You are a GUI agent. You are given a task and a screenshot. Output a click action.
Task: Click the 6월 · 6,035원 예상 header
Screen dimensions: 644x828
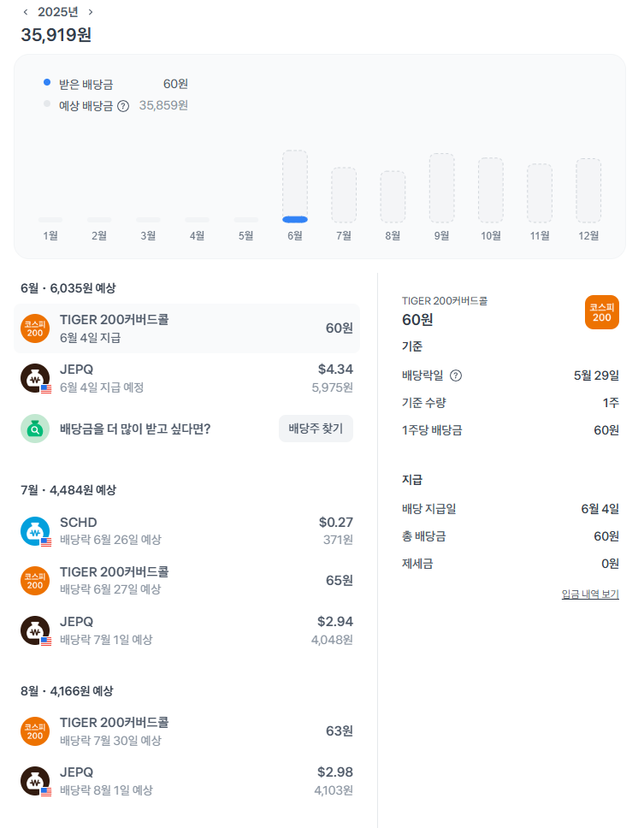click(68, 288)
